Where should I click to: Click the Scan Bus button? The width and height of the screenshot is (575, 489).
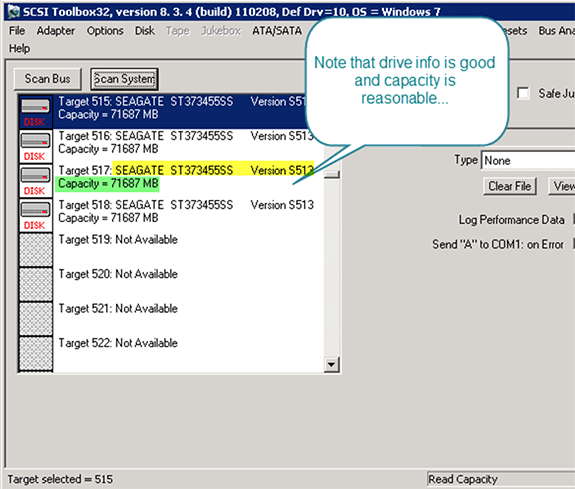[47, 79]
